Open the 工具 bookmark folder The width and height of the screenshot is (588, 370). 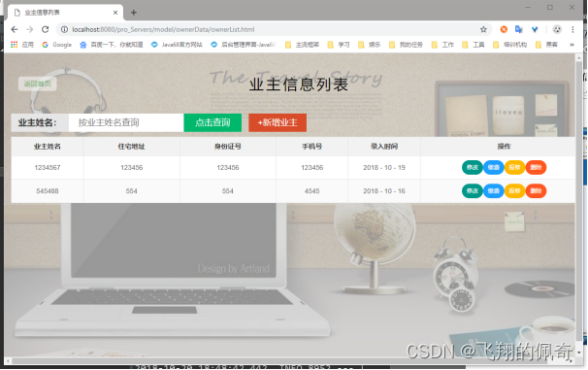click(x=474, y=45)
